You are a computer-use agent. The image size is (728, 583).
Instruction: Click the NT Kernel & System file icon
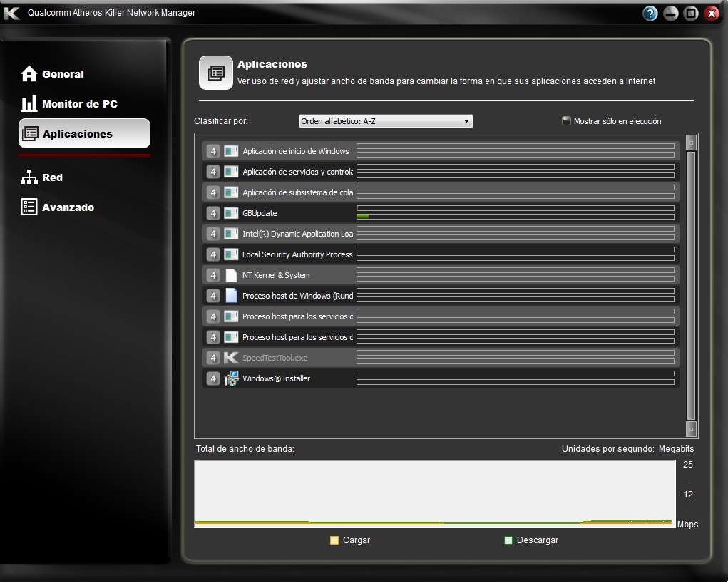(231, 275)
